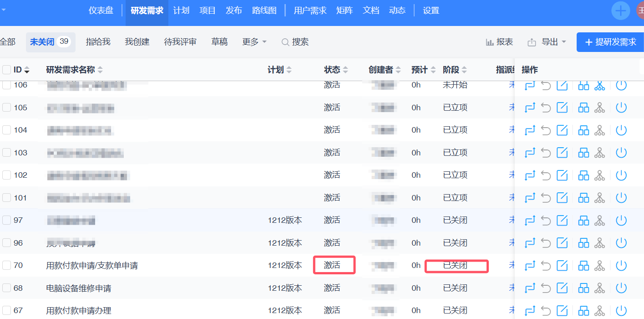
Task: Switch to the 指给我 tab
Action: (x=98, y=42)
